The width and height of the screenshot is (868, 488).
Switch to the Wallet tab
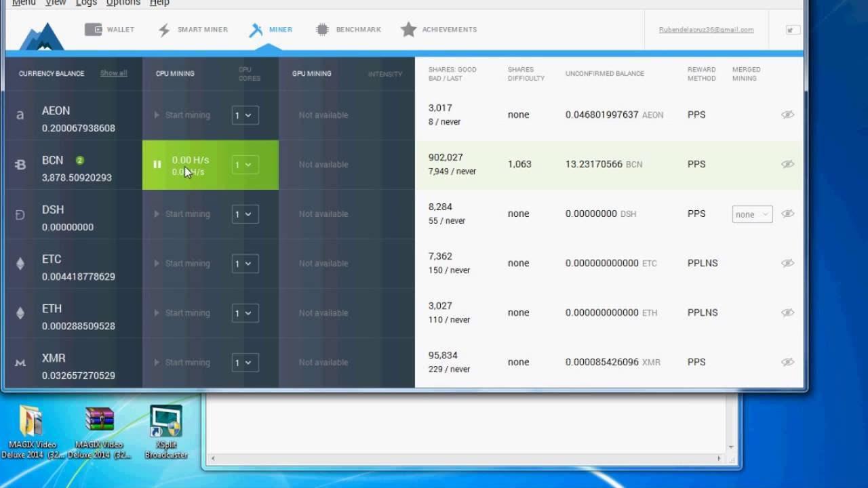pyautogui.click(x=109, y=30)
